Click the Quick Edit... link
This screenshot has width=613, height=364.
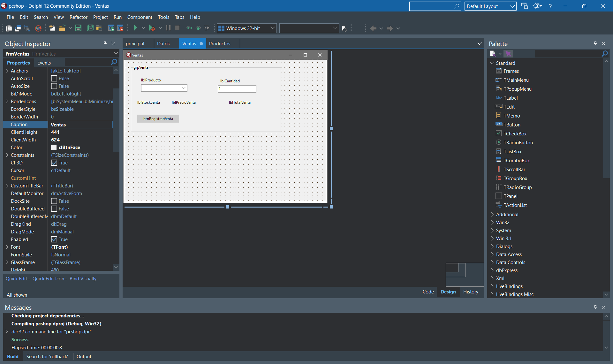click(x=18, y=279)
